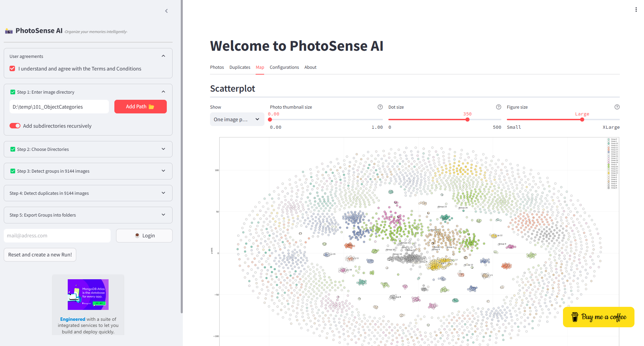Screen dimensions: 644x346
Task: Open the Show dropdown menu
Action: click(237, 119)
